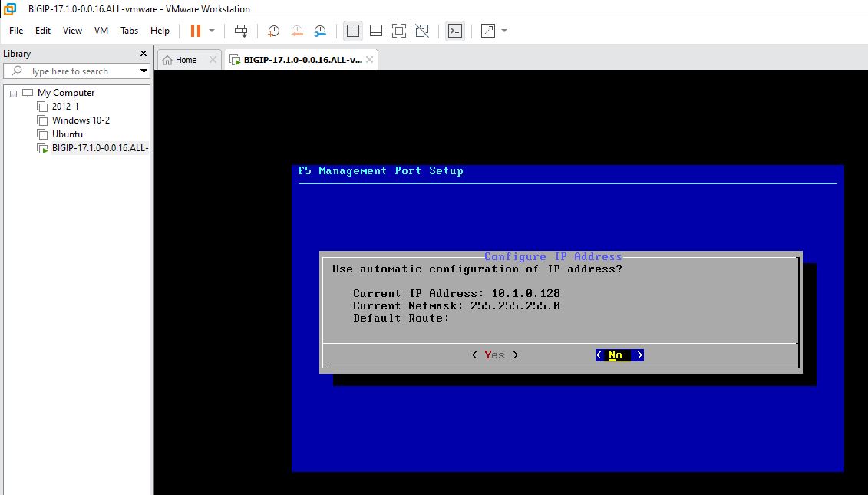Expand the stretch guest dropdown arrow
The width and height of the screenshot is (868, 495).
(504, 31)
